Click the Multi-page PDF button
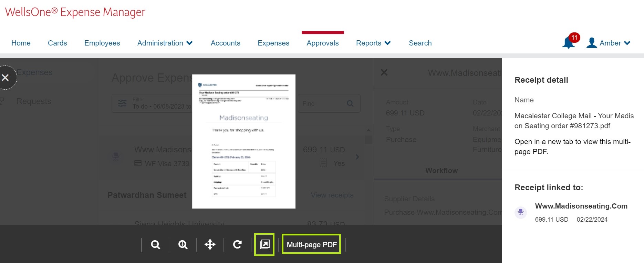 pos(311,245)
